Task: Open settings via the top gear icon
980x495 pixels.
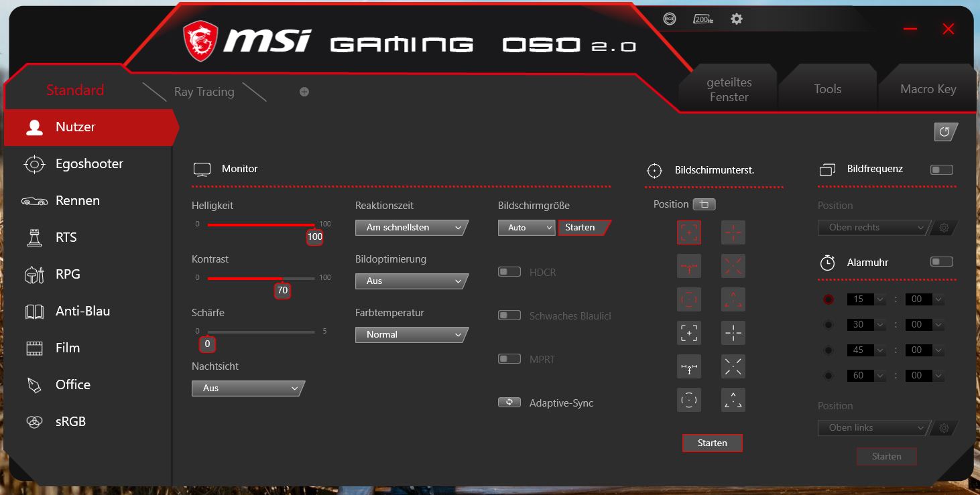Action: point(737,19)
